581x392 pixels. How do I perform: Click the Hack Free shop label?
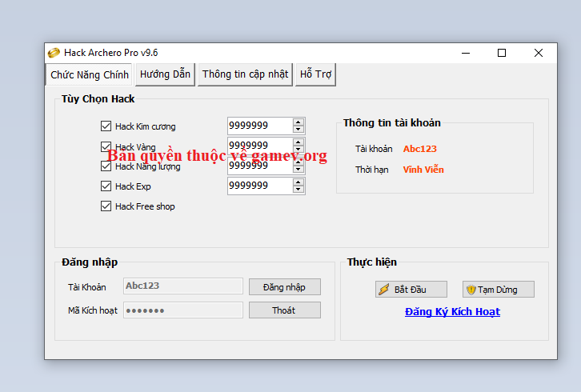point(145,206)
